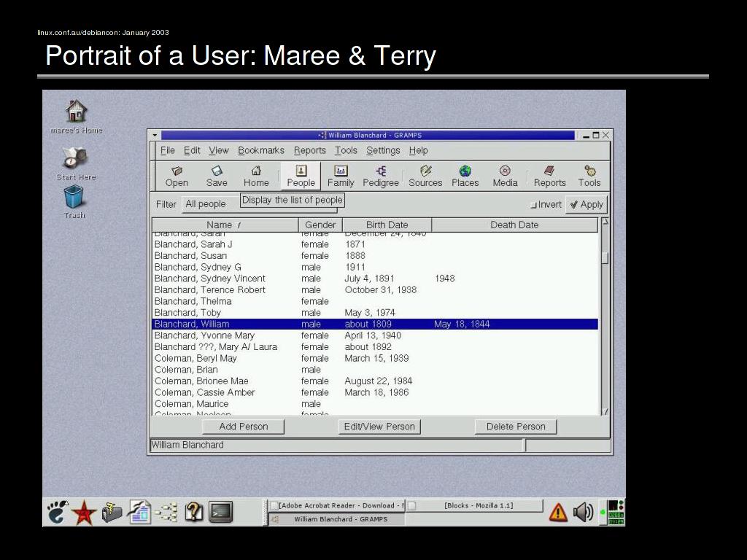Show the Sources list
The image size is (747, 560).
click(425, 176)
